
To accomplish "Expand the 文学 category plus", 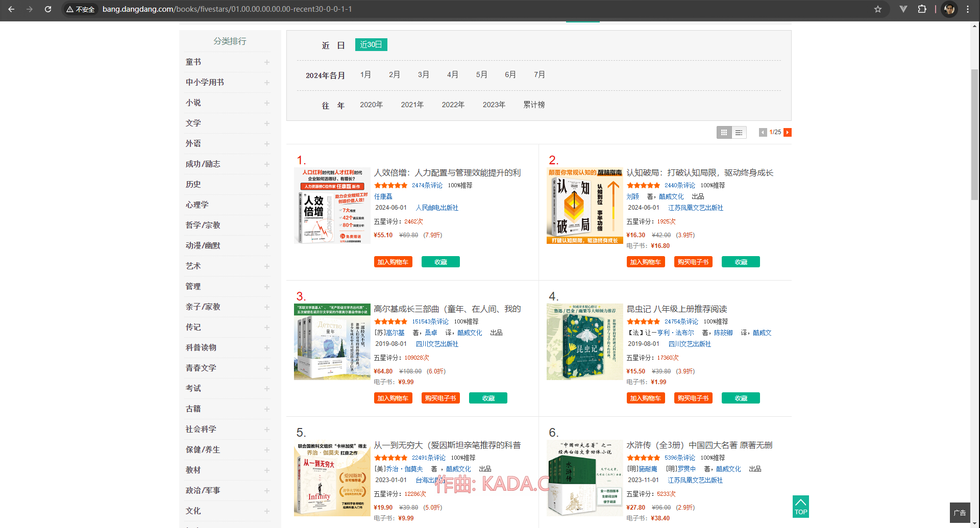I will [x=266, y=123].
